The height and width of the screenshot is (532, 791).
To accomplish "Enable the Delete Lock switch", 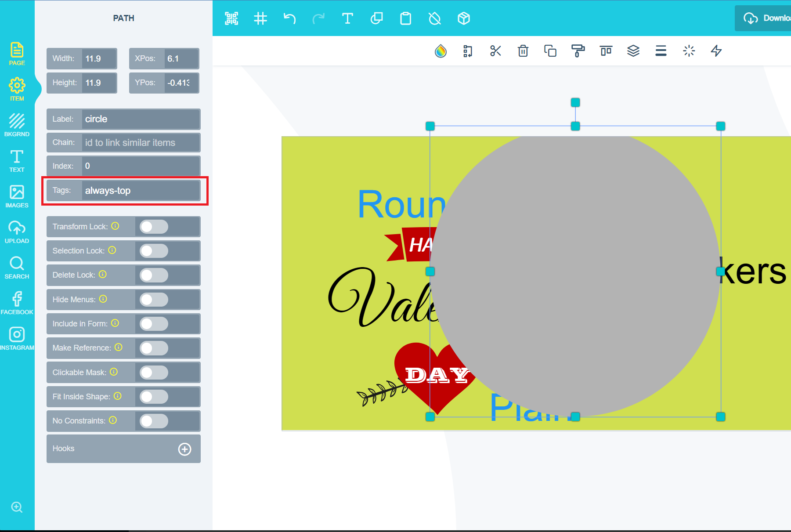I will [154, 275].
